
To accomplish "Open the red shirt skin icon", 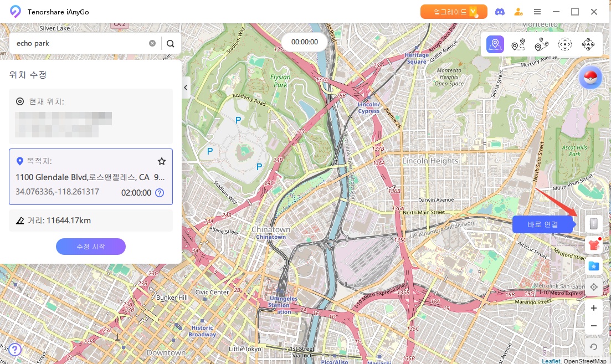I will tap(593, 245).
